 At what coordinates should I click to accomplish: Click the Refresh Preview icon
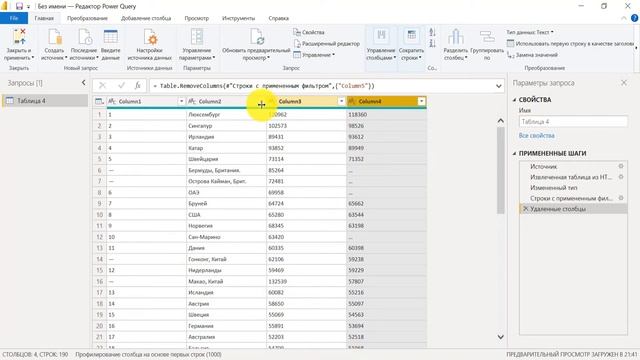(x=257, y=37)
